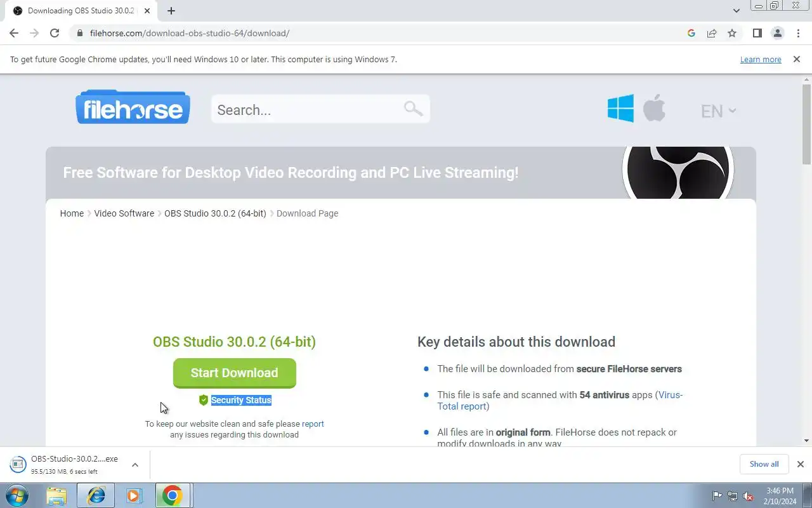This screenshot has width=812, height=508.
Task: Bookmark this page with the star
Action: [732, 33]
